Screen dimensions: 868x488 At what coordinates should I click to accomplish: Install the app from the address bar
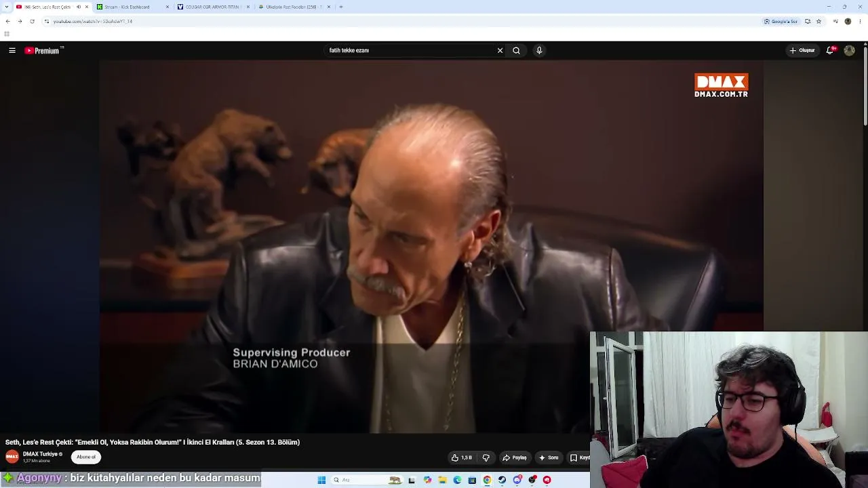pos(808,21)
